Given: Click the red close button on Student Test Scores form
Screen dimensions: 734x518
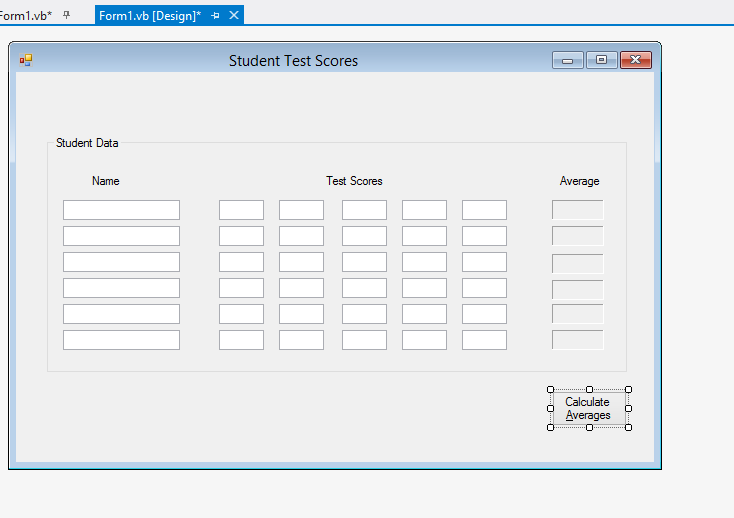Looking at the screenshot, I should tap(636, 60).
